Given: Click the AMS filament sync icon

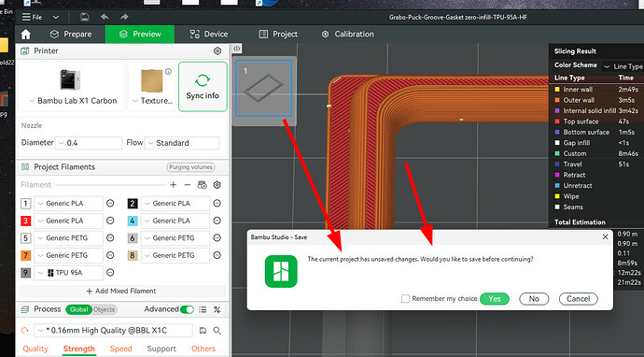Looking at the screenshot, I should 203,185.
